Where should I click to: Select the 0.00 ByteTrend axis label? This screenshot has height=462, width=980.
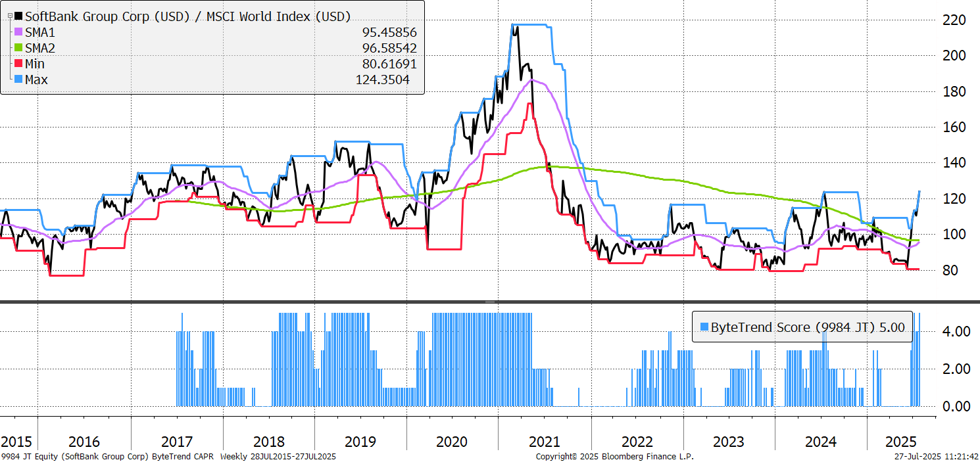(x=957, y=406)
